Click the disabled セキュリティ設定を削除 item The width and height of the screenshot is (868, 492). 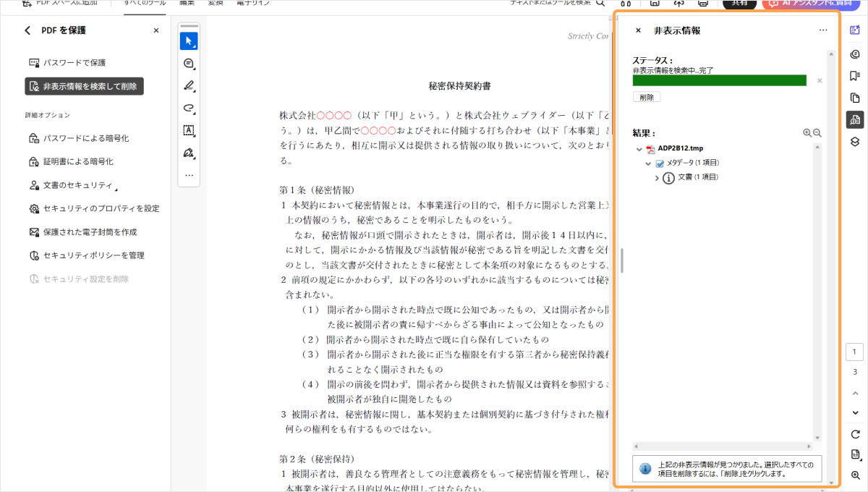point(79,279)
